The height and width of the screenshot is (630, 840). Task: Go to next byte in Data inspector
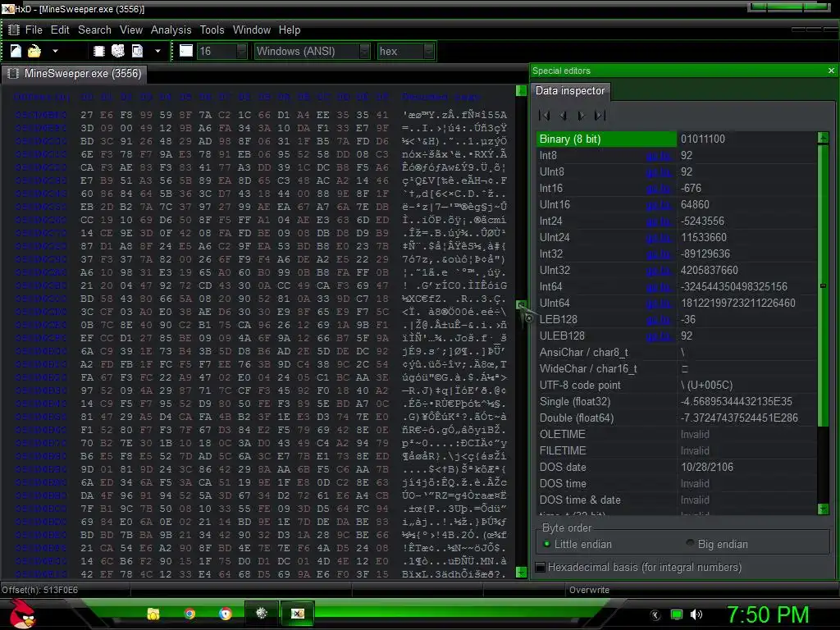click(x=582, y=115)
